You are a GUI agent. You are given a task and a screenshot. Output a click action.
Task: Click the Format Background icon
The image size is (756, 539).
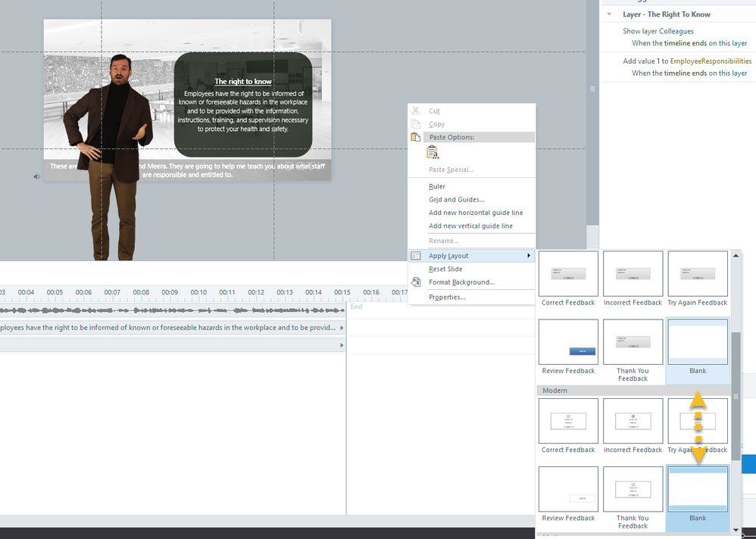(415, 282)
